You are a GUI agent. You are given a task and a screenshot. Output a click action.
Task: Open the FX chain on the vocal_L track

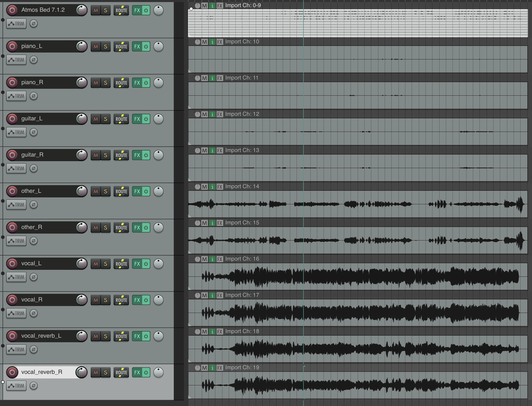137,264
